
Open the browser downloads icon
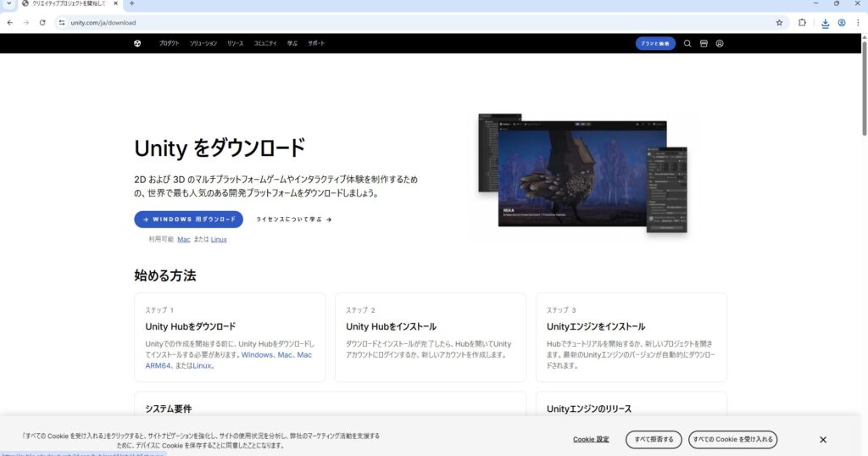[x=826, y=23]
